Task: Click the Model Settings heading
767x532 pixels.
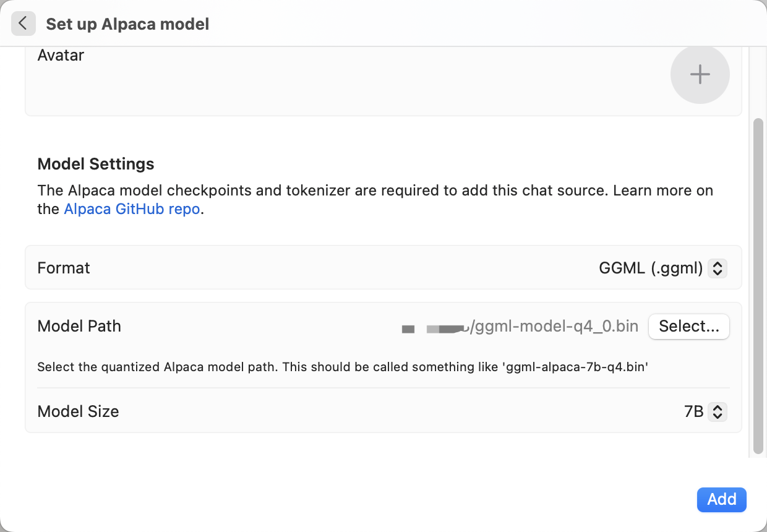Action: 96,164
